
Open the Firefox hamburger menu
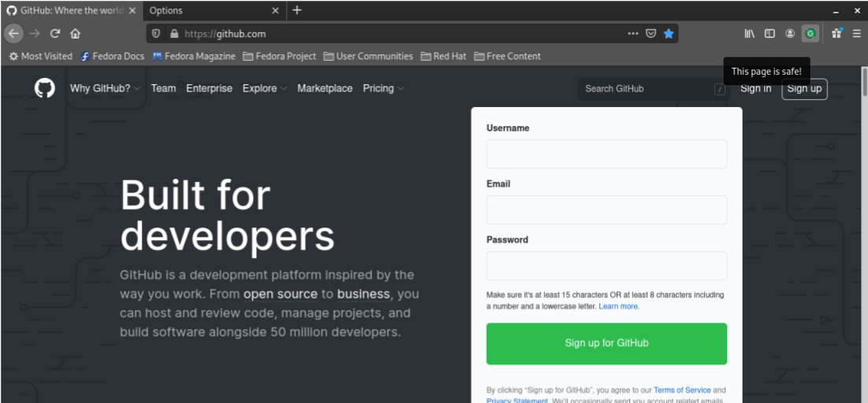(x=857, y=34)
